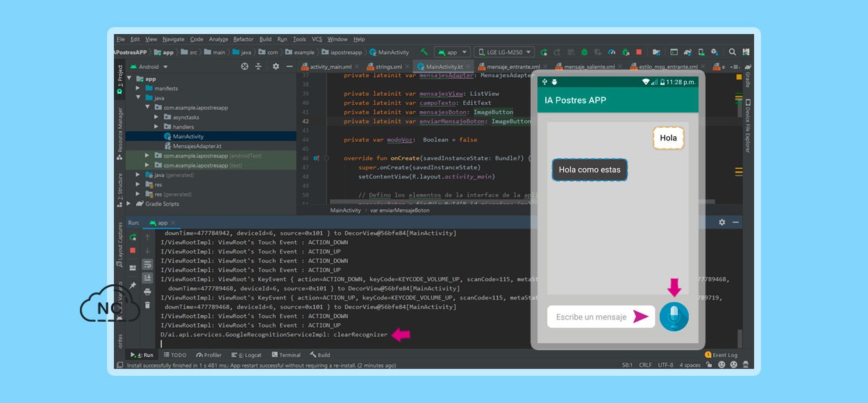Click the Pin Tab icon in Run panel

133,286
